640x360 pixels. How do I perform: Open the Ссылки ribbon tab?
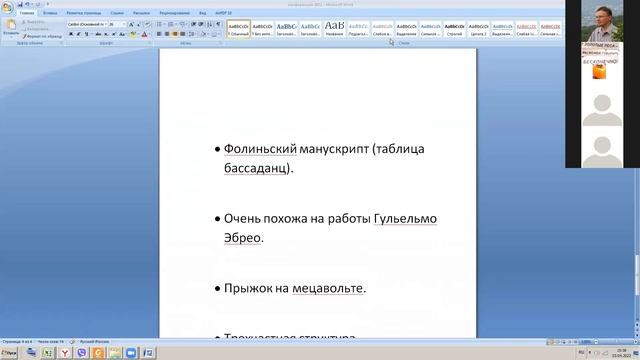pyautogui.click(x=117, y=13)
